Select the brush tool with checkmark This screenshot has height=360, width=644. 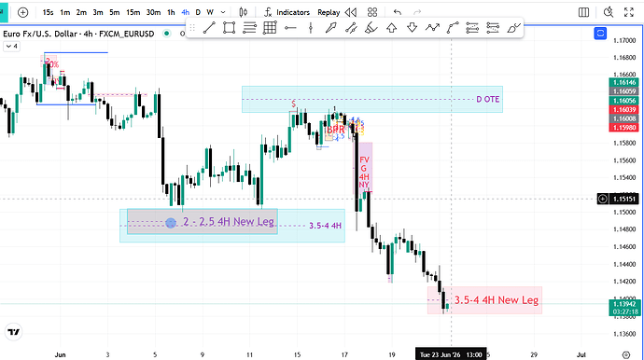coord(513,28)
